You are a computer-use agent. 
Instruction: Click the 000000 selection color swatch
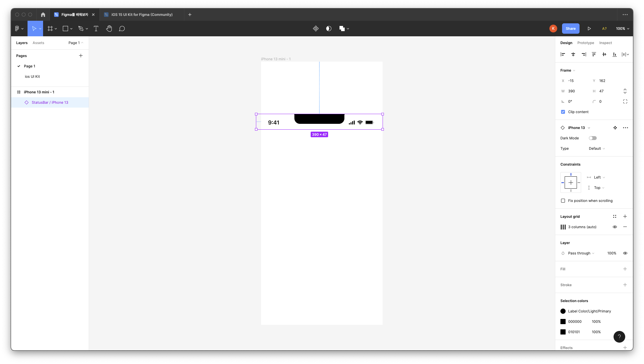563,322
